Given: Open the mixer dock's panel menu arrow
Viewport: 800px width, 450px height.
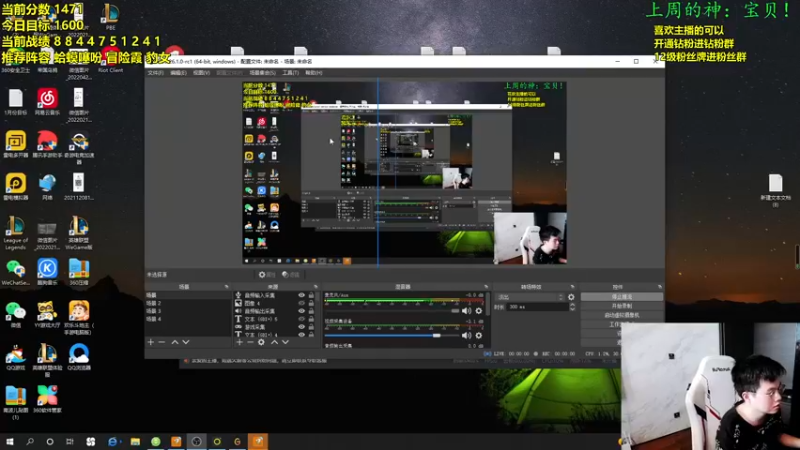Looking at the screenshot, I should [486, 287].
